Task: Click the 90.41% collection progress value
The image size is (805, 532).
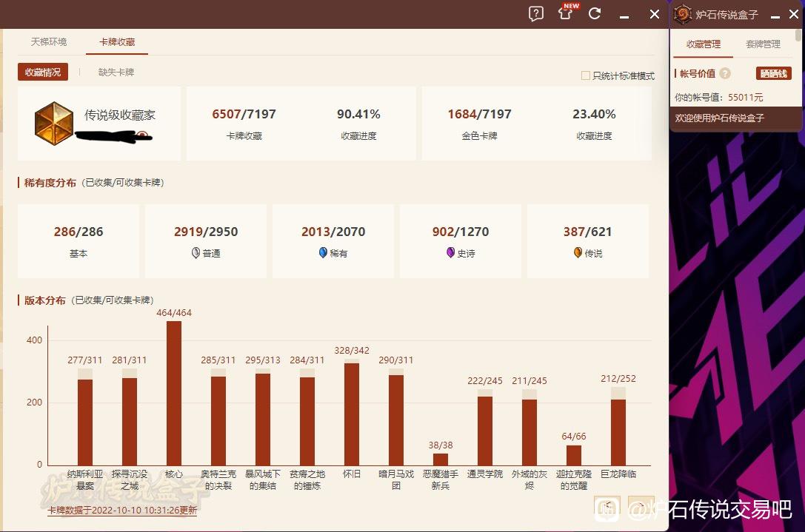Action: coord(358,114)
